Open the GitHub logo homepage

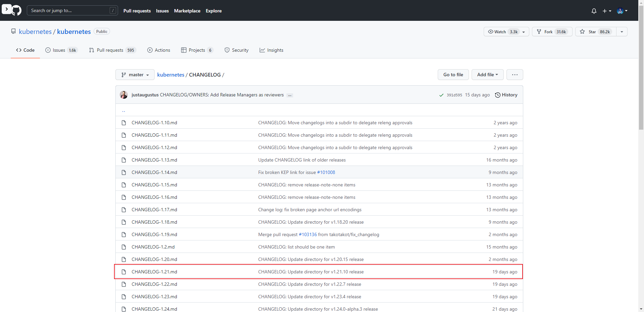(16, 10)
